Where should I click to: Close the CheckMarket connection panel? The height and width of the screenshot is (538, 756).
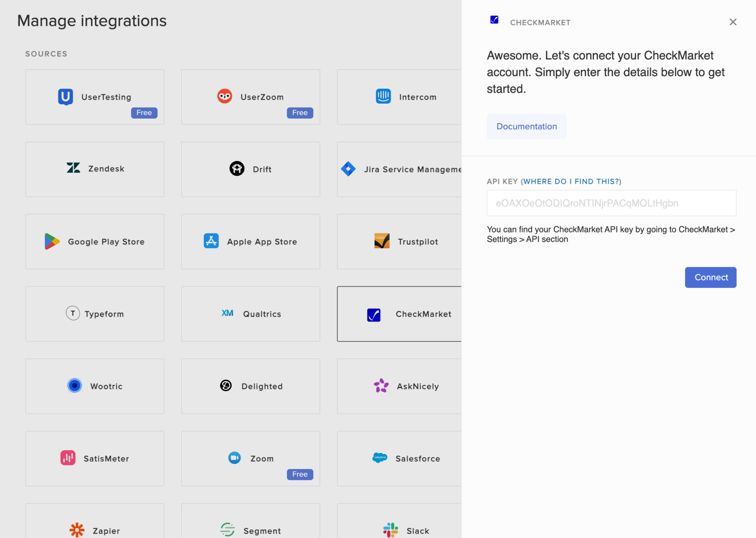click(x=733, y=22)
